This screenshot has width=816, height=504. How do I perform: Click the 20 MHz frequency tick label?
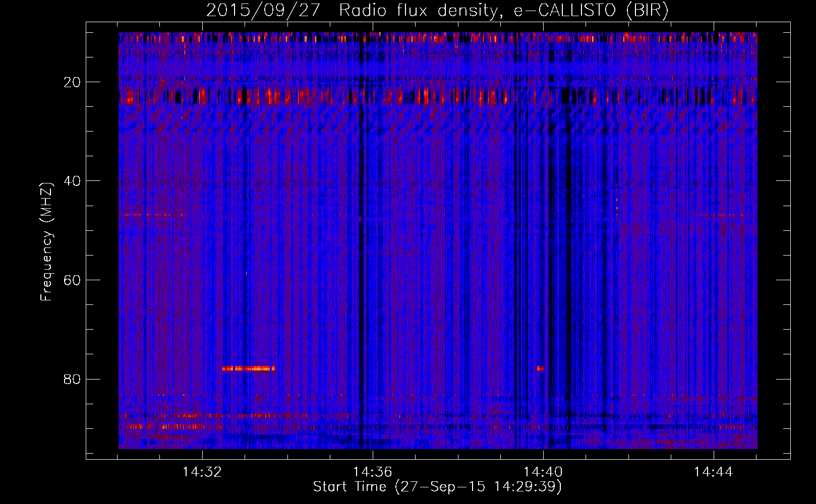[x=73, y=82]
